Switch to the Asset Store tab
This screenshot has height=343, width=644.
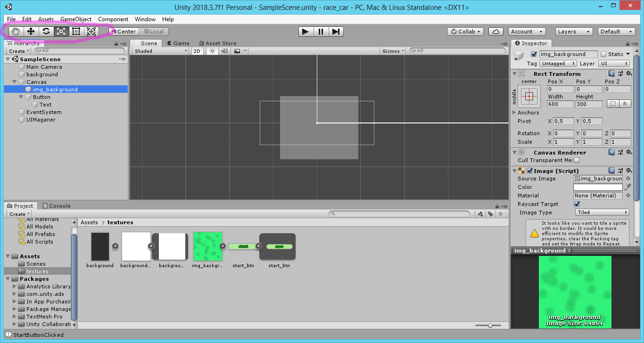click(x=218, y=43)
